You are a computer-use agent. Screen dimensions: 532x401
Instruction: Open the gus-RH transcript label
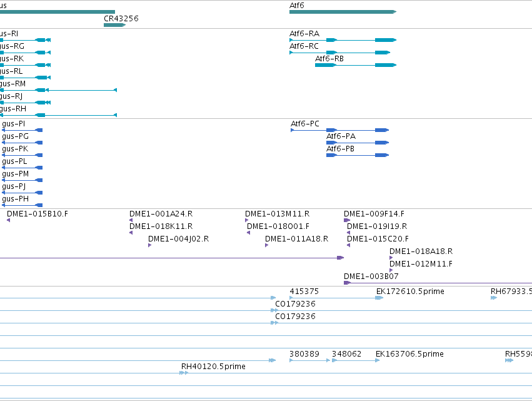coord(13,109)
